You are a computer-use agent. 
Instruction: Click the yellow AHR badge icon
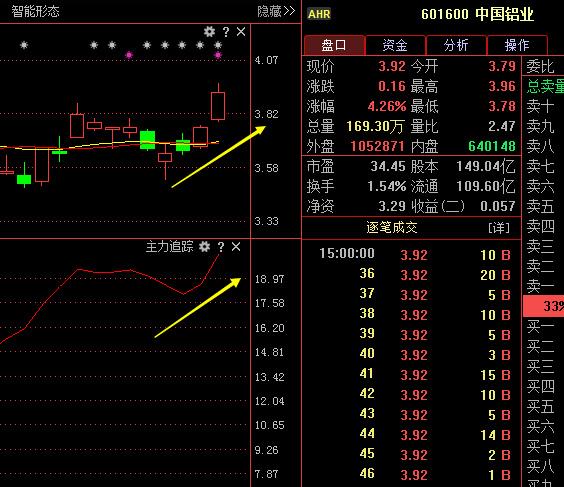319,14
